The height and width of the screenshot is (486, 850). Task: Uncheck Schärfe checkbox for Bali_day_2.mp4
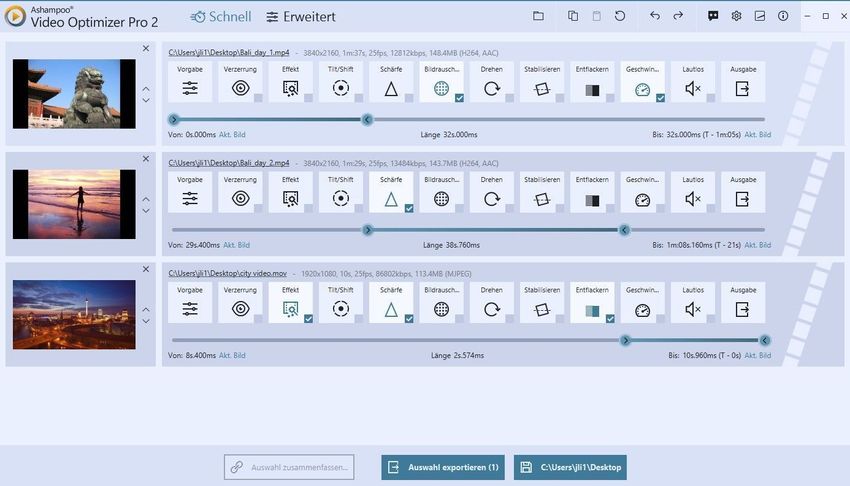pos(409,208)
